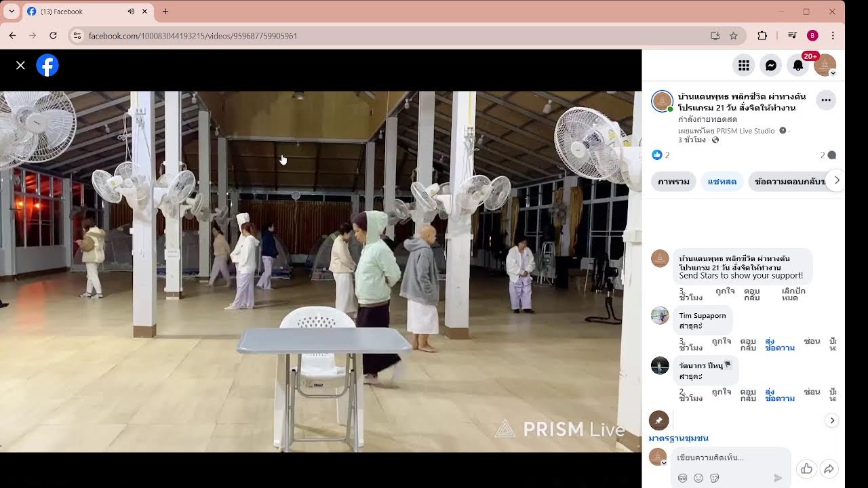Open the Chrome profile B avatar
The height and width of the screenshot is (488, 868).
tap(812, 35)
